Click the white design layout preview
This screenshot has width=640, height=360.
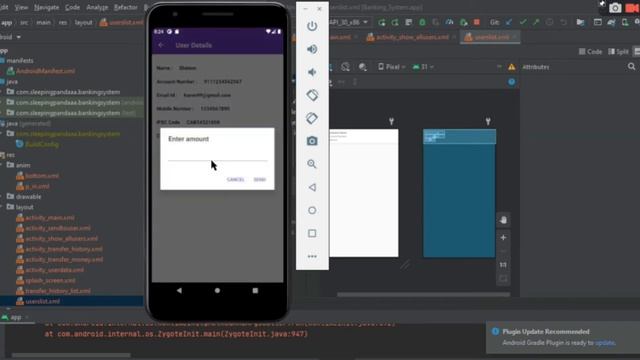pos(364,193)
